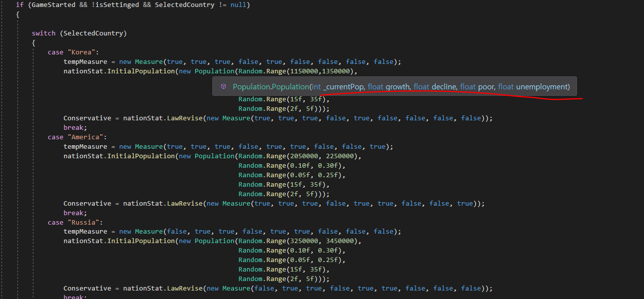Screen dimensions: 644x299
Task: Click the decline parameter in the tooltip
Action: point(444,87)
